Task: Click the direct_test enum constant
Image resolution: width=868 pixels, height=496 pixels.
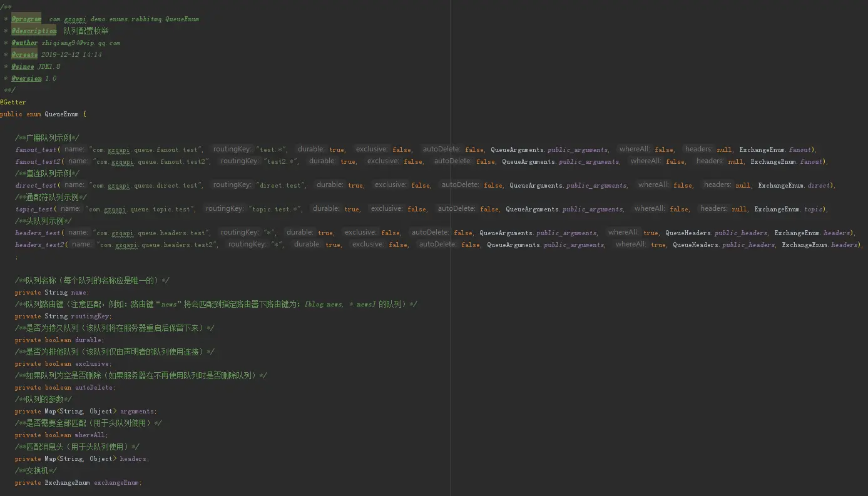Action: pyautogui.click(x=36, y=185)
